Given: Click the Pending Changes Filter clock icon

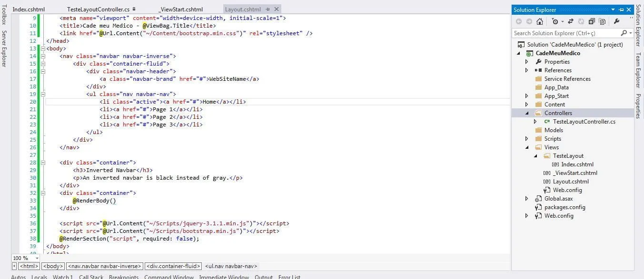Looking at the screenshot, I should coord(555,21).
